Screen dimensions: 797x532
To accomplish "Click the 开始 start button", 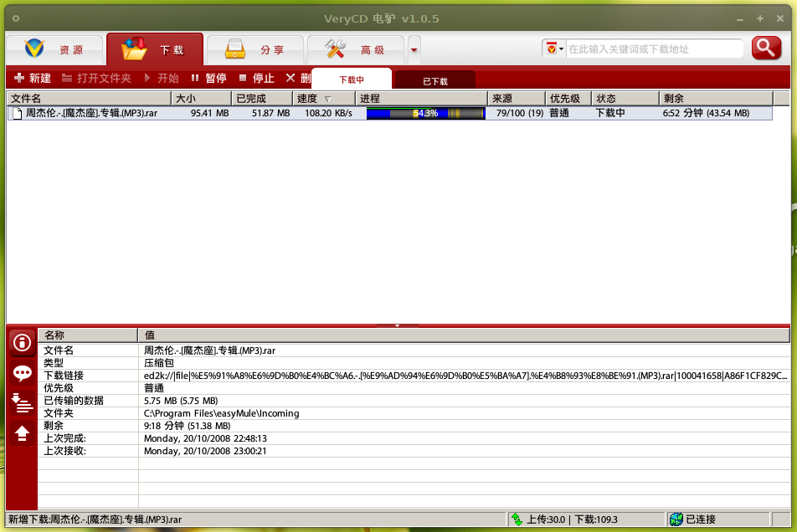I will click(161, 78).
